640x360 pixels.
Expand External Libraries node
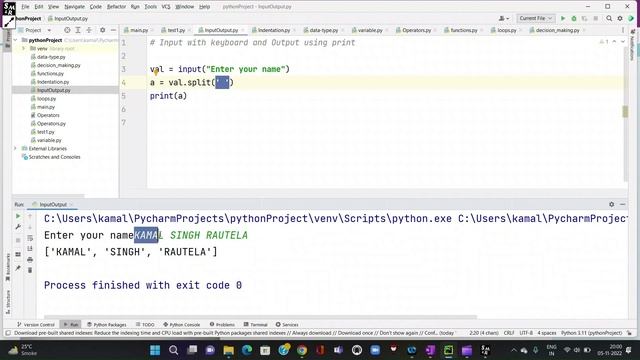pyautogui.click(x=16, y=149)
